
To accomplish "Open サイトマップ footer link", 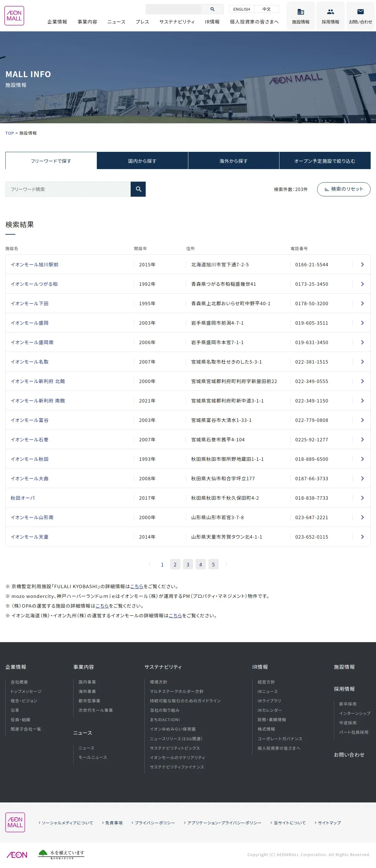I will coord(329,823).
